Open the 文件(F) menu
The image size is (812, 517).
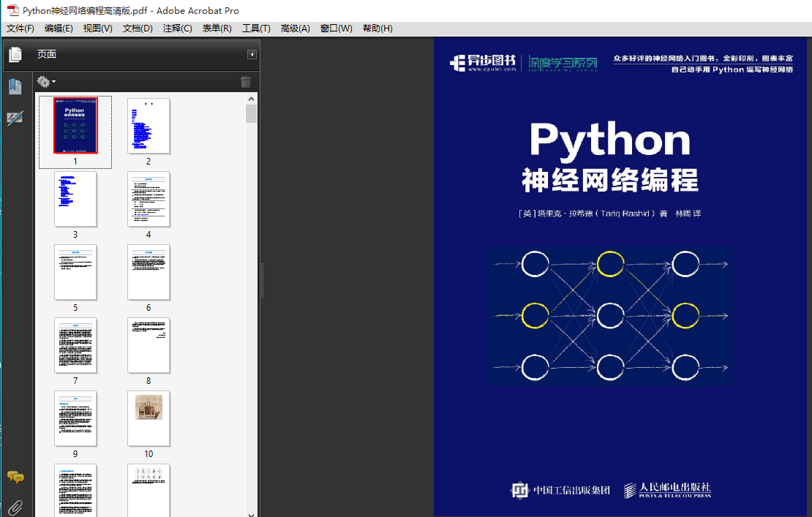(20, 29)
